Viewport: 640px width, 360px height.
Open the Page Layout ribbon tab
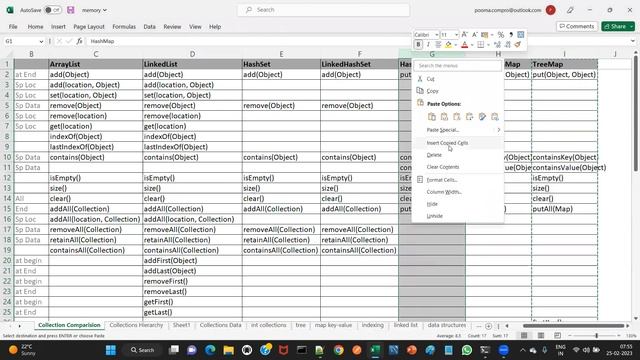coord(89,27)
